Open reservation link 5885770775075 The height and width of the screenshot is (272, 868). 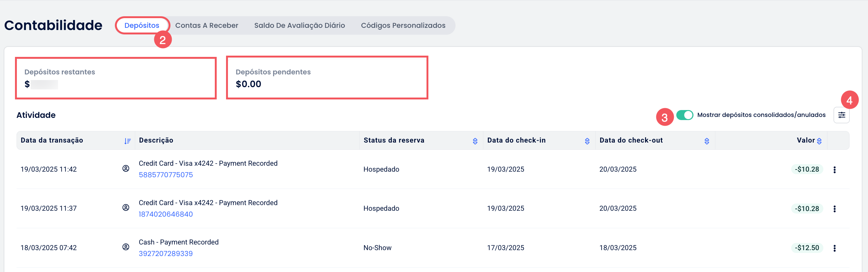[x=166, y=175]
